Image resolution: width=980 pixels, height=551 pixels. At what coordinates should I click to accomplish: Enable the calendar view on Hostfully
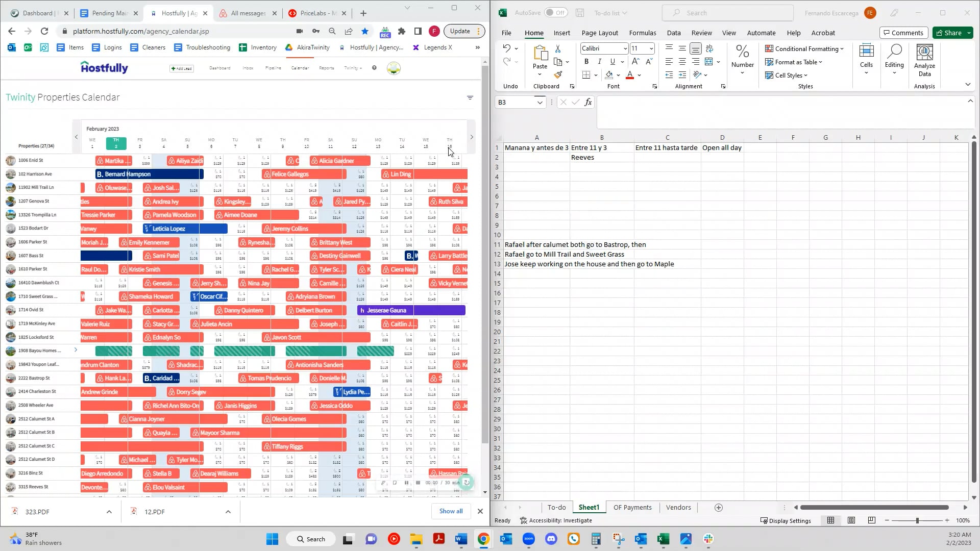[300, 68]
